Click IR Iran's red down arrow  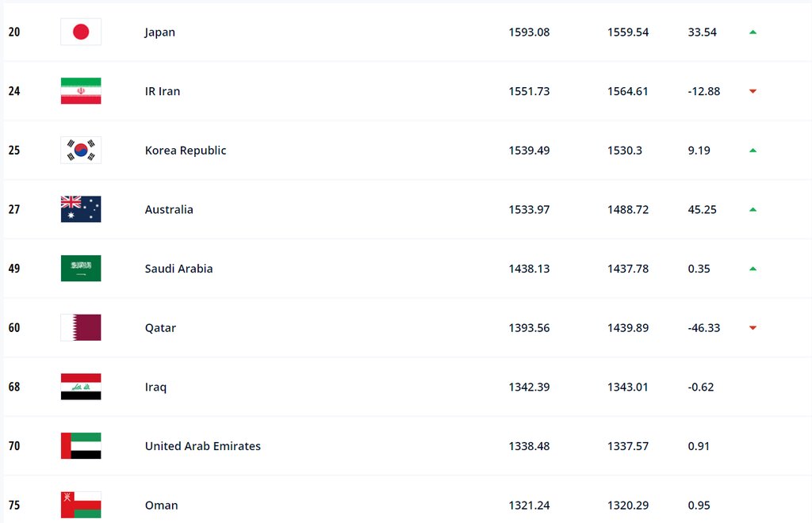[753, 91]
